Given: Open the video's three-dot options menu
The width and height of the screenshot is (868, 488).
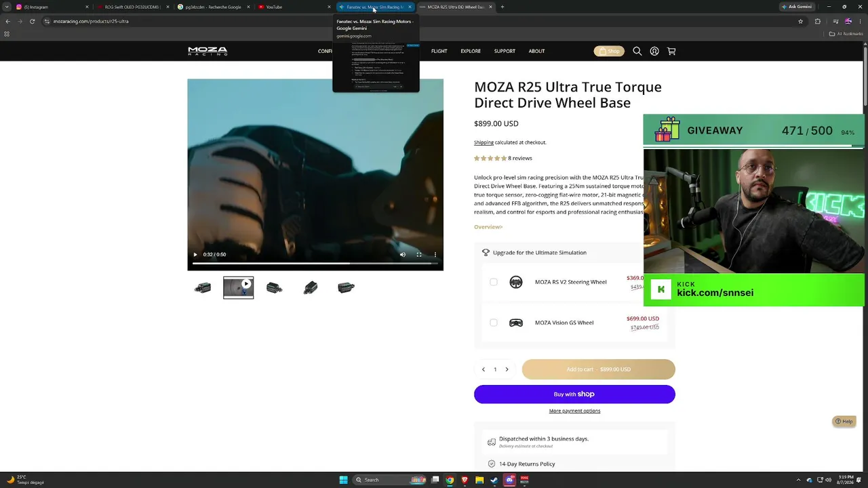Looking at the screenshot, I should point(435,255).
